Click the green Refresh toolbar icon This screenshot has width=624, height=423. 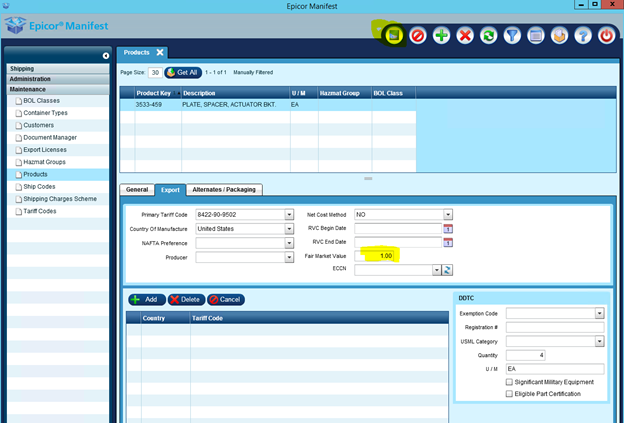pos(488,36)
